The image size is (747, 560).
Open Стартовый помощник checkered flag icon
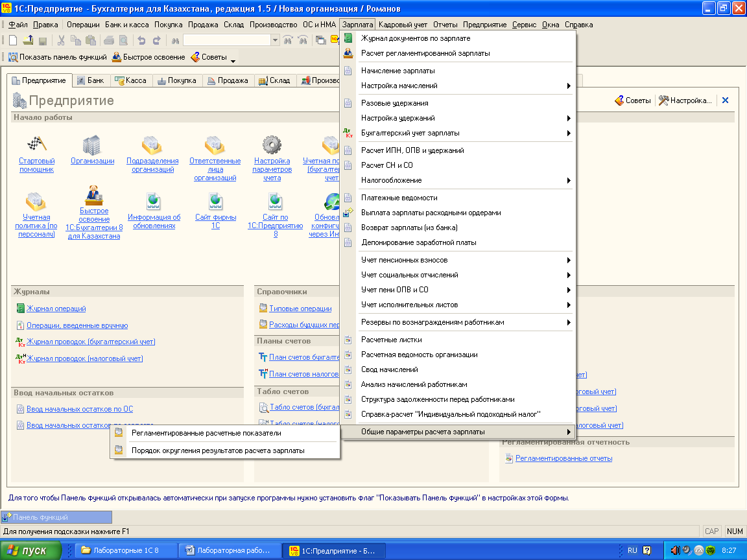[x=36, y=144]
